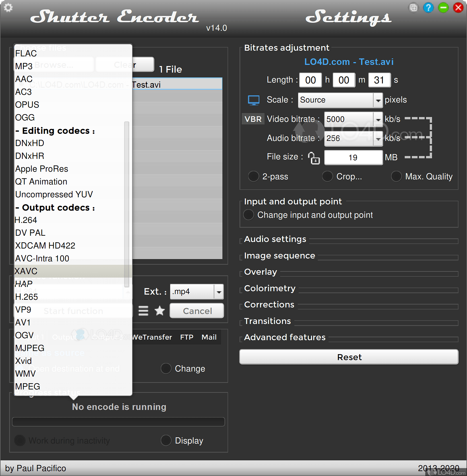Select H.264 output codec
The width and height of the screenshot is (467, 476).
(69, 220)
